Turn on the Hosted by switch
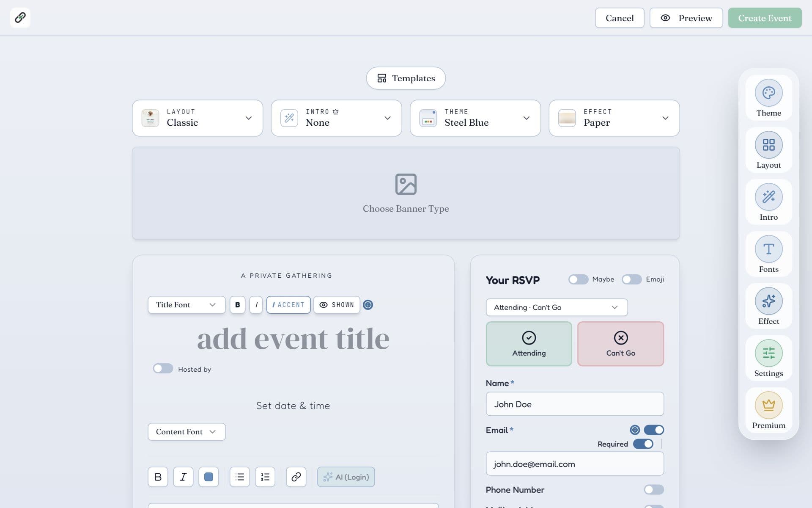812x508 pixels. pyautogui.click(x=163, y=369)
